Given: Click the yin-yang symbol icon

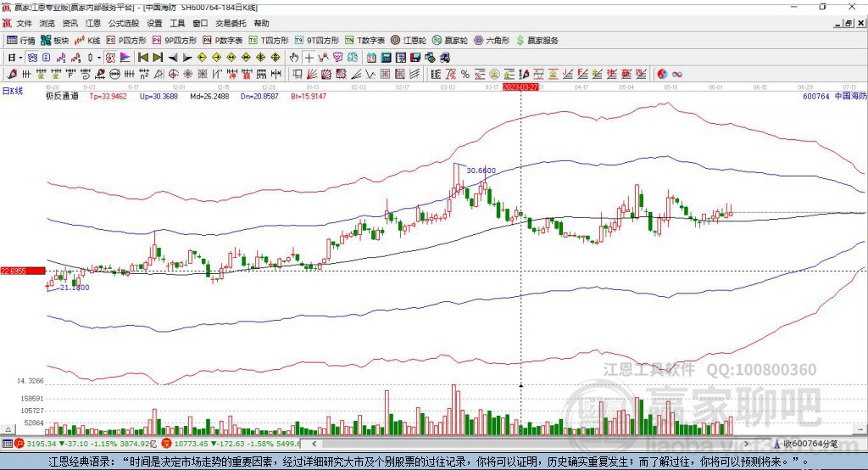Looking at the screenshot, I should 662,75.
